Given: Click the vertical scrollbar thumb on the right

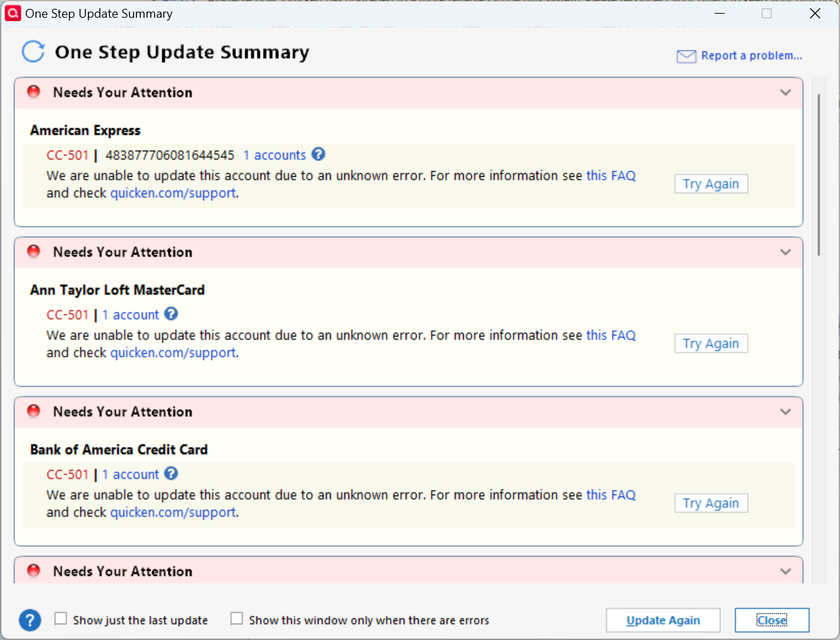Looking at the screenshot, I should click(x=820, y=175).
